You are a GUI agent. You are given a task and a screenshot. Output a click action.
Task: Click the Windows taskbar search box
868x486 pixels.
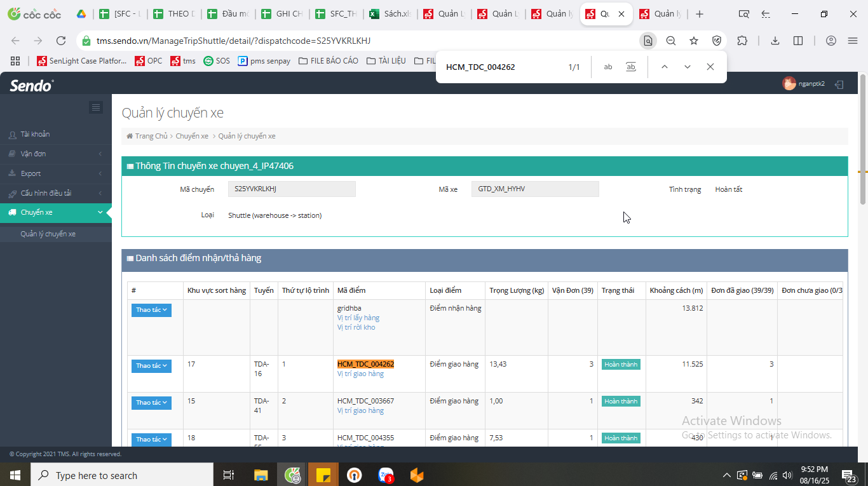coord(122,475)
